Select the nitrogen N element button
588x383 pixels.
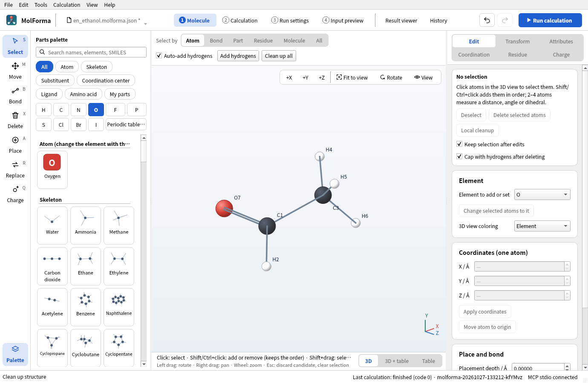(x=78, y=110)
